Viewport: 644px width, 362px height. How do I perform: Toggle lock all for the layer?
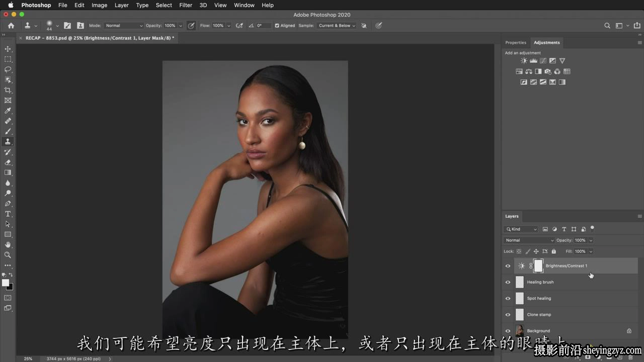click(553, 251)
